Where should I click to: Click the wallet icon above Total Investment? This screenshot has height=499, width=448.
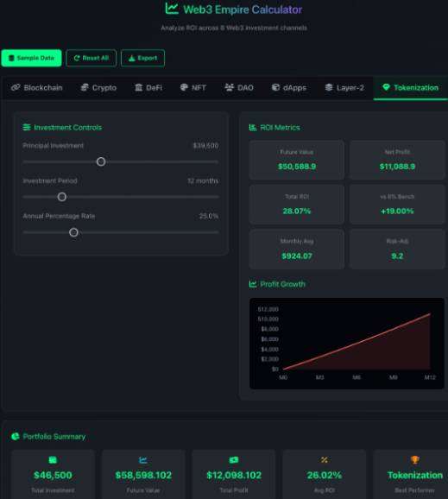pos(53,460)
